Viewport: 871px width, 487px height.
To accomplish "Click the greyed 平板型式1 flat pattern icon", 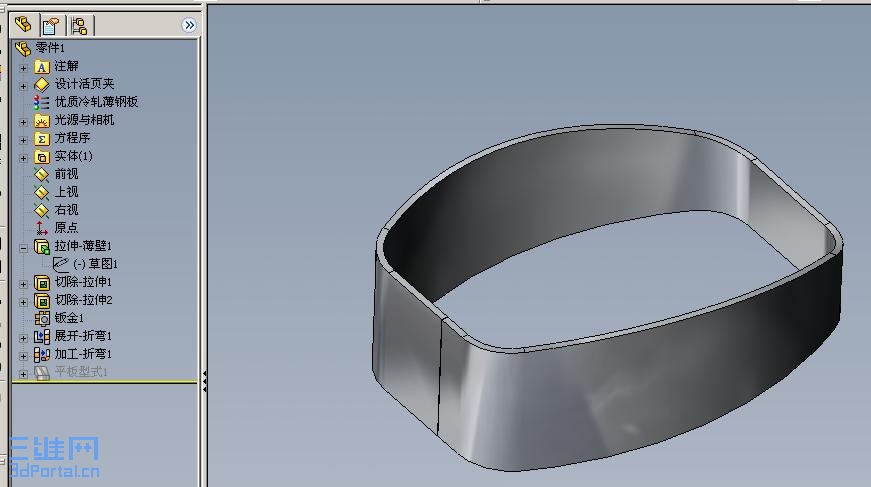I will (x=42, y=373).
